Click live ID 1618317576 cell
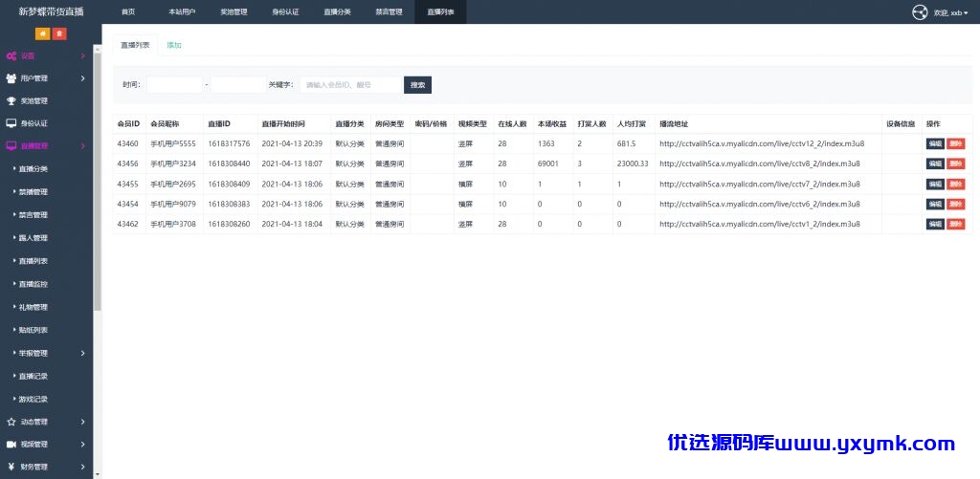 click(x=230, y=143)
